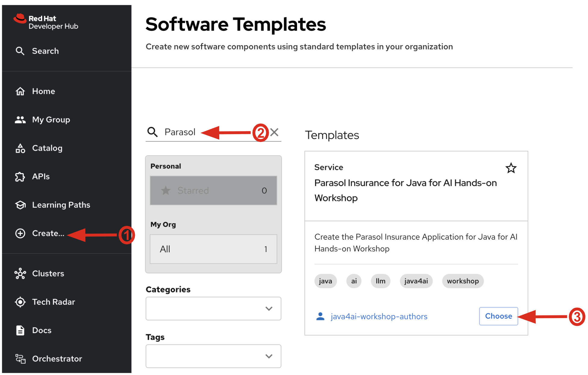
Task: Click the APIs puzzle piece icon
Action: (20, 176)
